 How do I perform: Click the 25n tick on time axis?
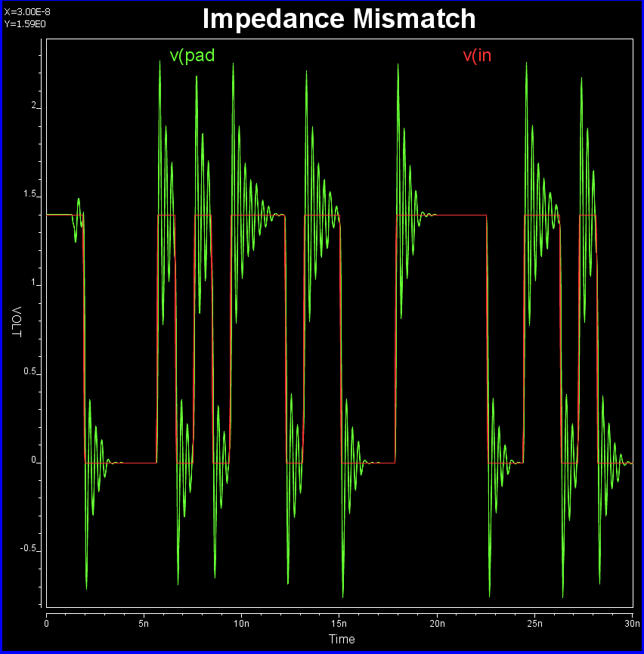click(534, 623)
